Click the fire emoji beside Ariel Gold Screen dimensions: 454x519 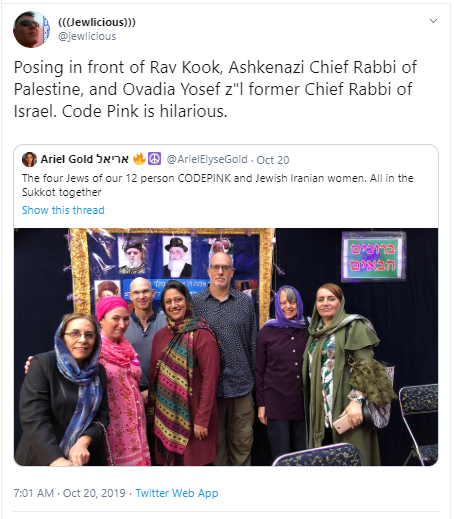tap(140, 159)
